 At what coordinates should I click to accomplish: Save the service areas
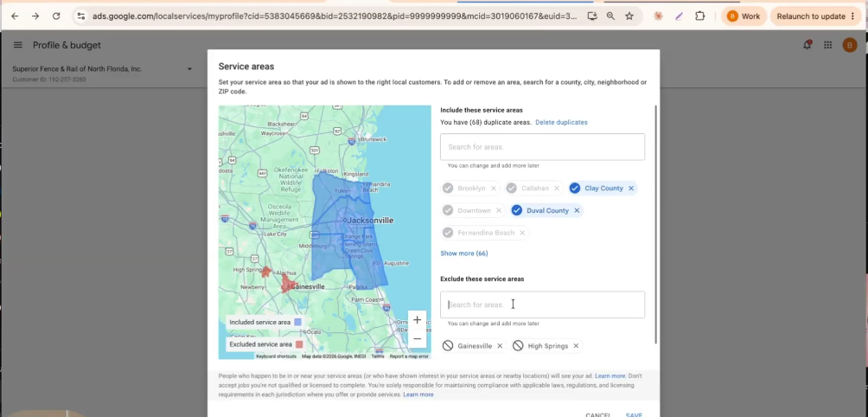tap(634, 414)
